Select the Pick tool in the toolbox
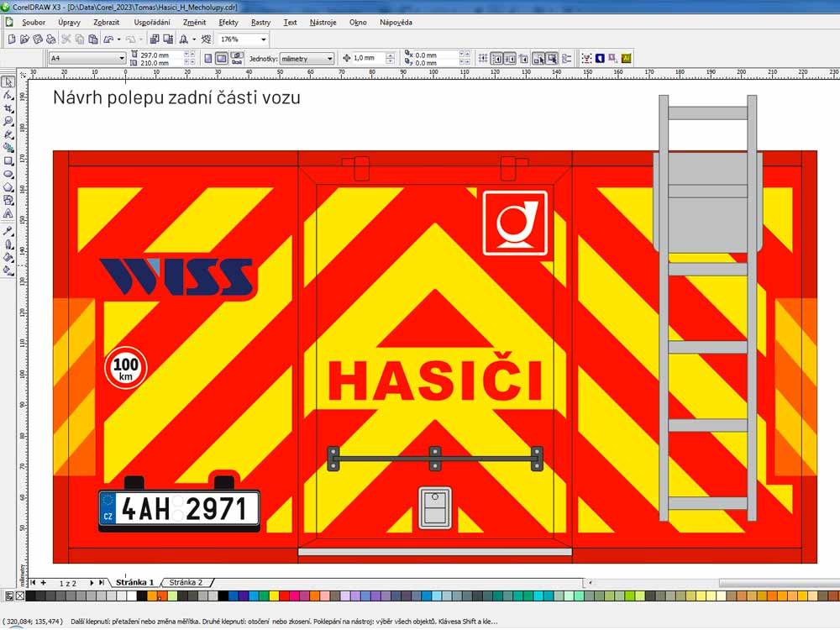The width and height of the screenshot is (840, 630). [8, 82]
